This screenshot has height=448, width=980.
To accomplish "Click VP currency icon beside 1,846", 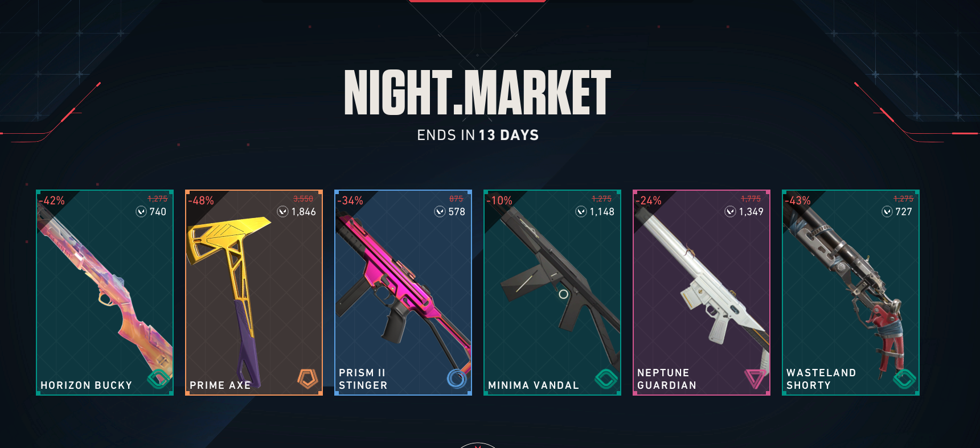I will pos(282,212).
